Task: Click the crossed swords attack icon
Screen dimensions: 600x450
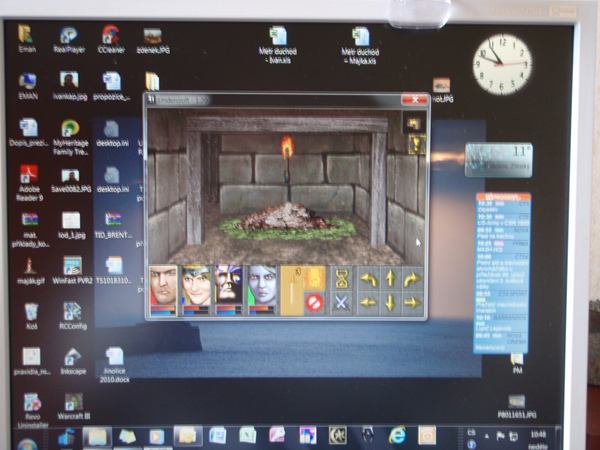Action: (x=341, y=303)
